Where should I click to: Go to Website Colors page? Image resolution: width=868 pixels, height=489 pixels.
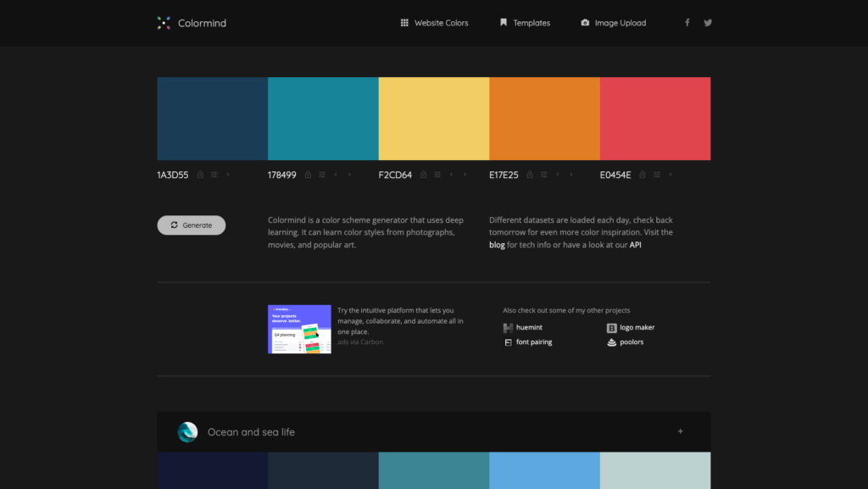(x=435, y=23)
